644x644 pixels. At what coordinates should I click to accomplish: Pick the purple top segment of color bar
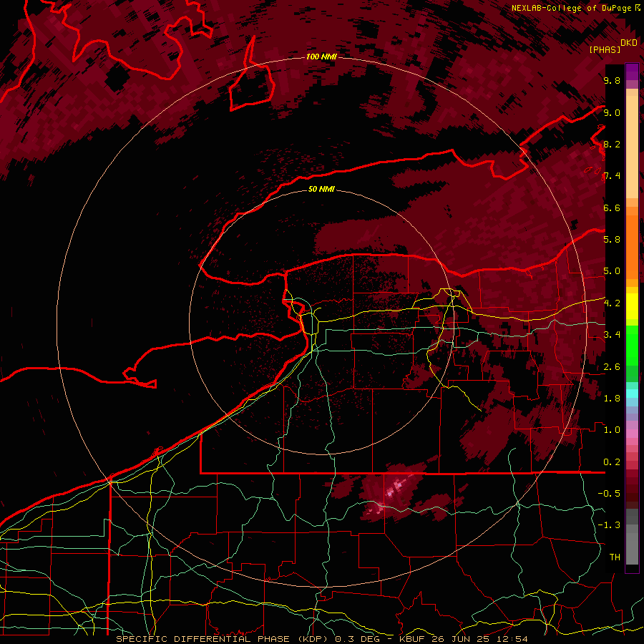(x=632, y=72)
